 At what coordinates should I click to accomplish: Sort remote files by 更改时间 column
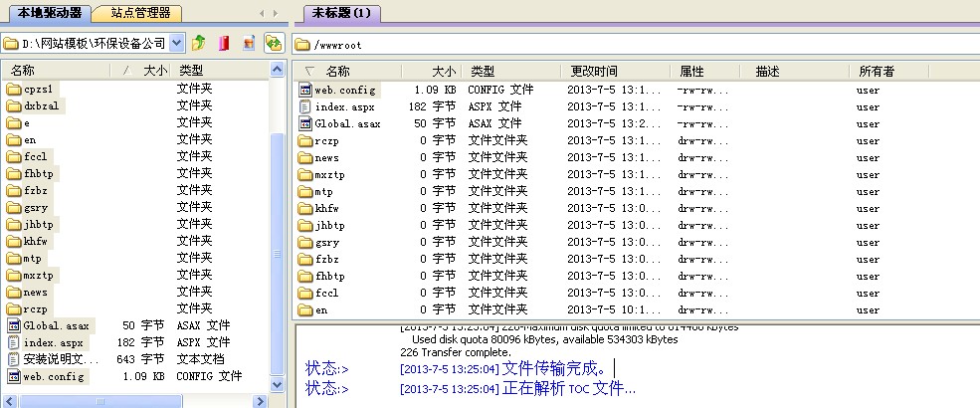click(594, 72)
